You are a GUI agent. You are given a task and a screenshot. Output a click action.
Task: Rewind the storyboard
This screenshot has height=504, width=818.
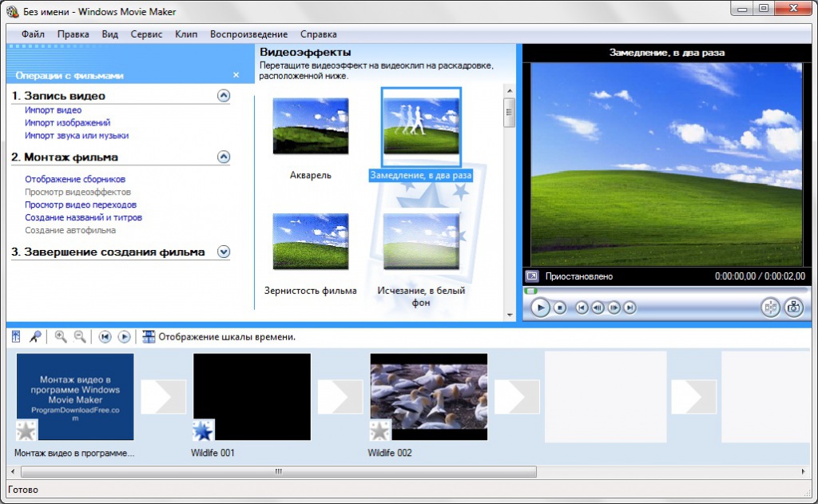(105, 337)
